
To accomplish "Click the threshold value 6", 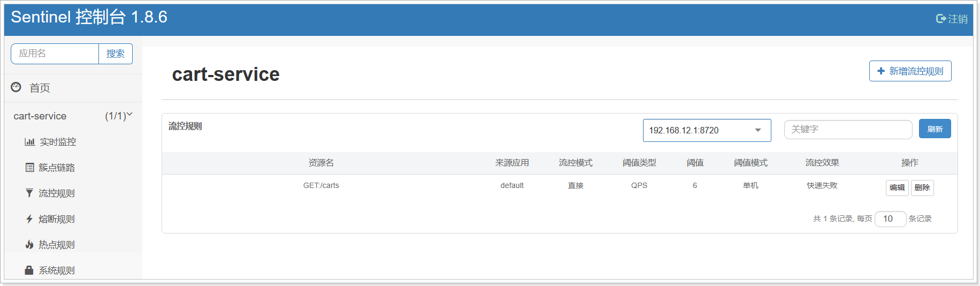I will [x=695, y=185].
